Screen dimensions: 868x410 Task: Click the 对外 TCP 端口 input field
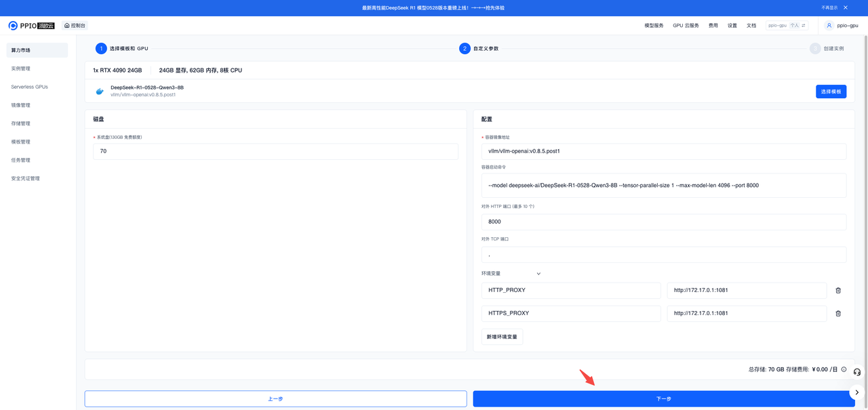[x=664, y=255]
